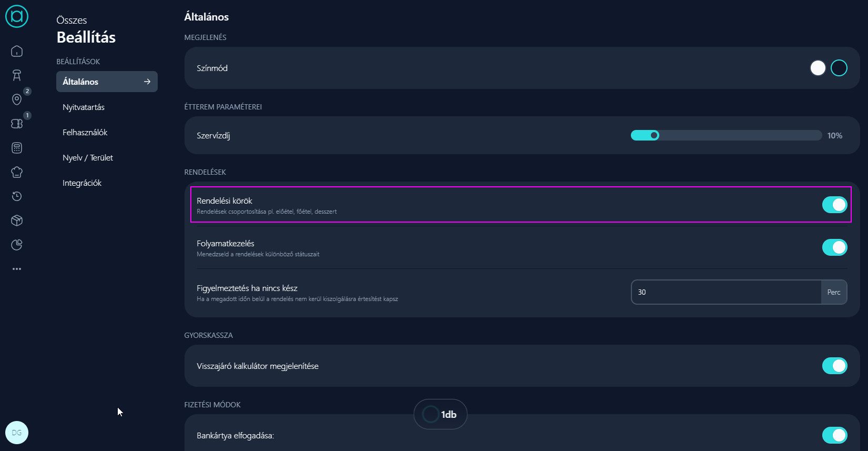
Task: Click the warning minutes input field
Action: point(726,292)
